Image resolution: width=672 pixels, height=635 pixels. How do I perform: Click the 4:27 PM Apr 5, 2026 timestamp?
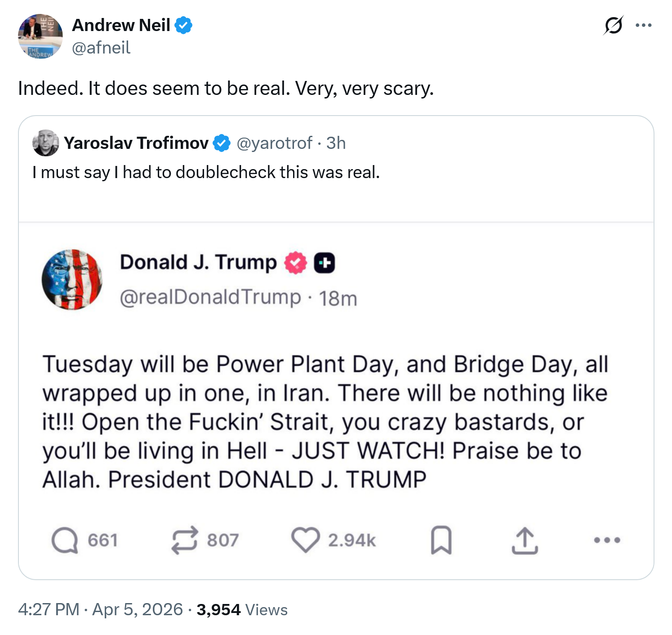click(100, 610)
